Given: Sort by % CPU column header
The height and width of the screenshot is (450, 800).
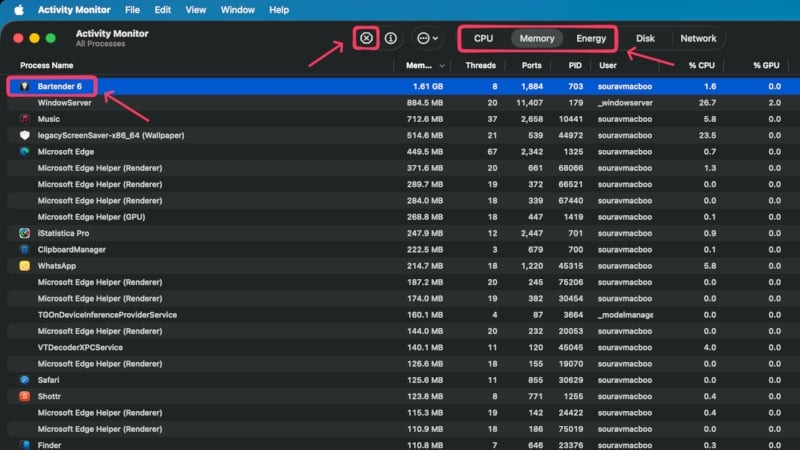Looking at the screenshot, I should pyautogui.click(x=702, y=65).
